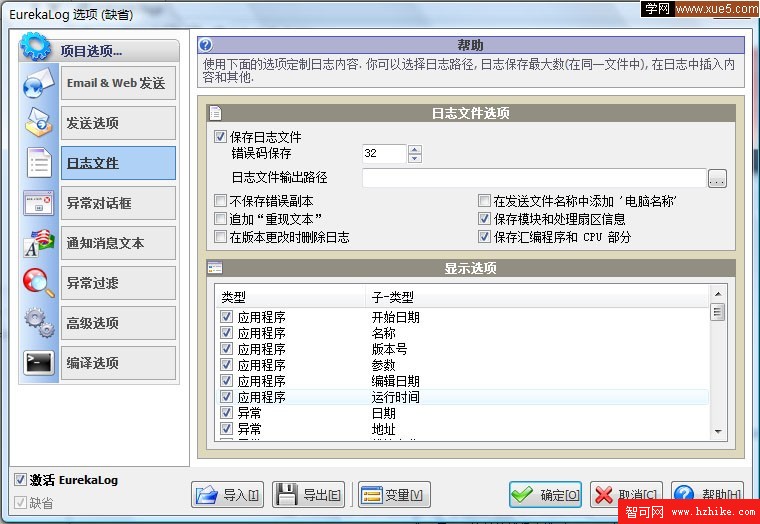
Task: Click the log file document icon
Action: pyautogui.click(x=38, y=163)
